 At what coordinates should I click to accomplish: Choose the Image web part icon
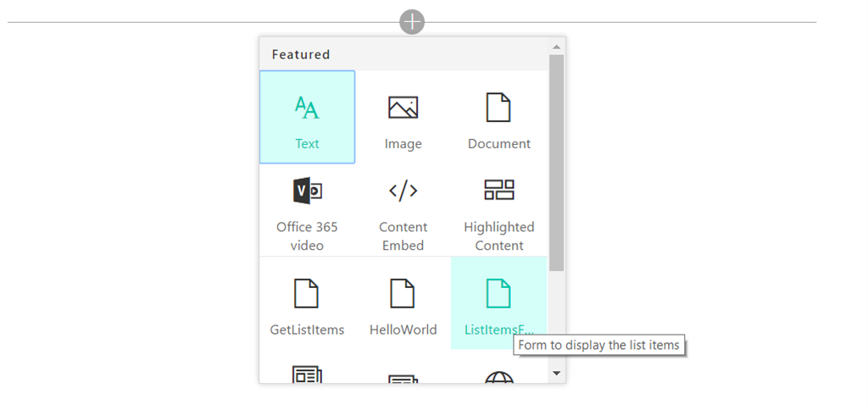pyautogui.click(x=403, y=108)
